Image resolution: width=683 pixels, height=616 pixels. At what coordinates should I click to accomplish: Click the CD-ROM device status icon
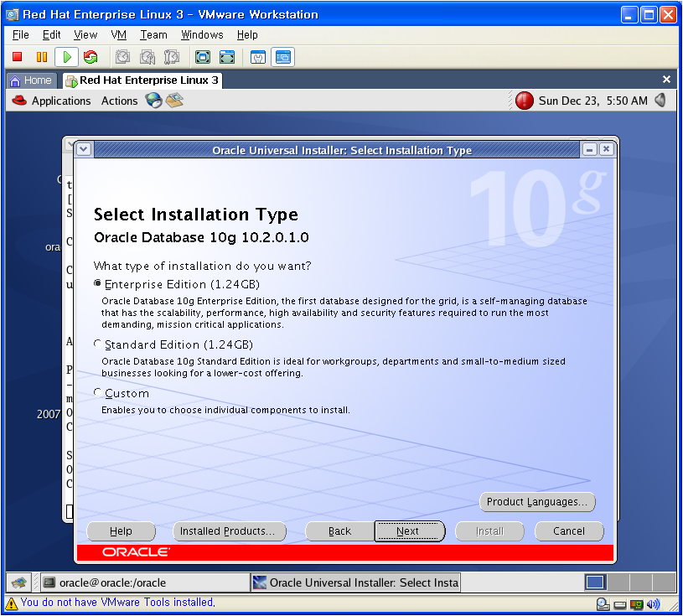(603, 603)
